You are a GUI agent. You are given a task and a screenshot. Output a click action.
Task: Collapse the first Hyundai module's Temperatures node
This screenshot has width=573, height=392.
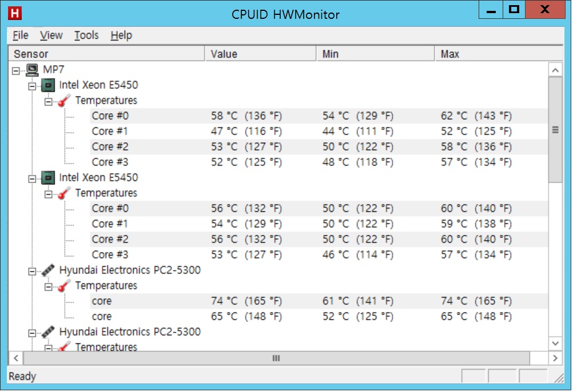click(x=48, y=287)
